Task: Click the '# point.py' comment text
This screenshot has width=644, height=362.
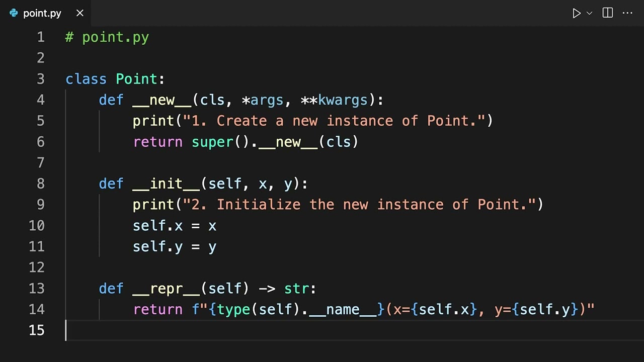Action: 107,37
